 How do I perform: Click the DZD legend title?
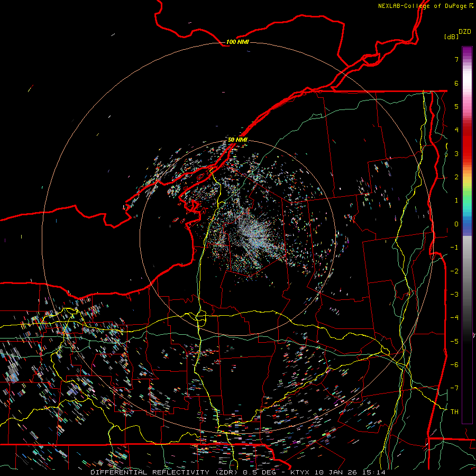point(465,32)
